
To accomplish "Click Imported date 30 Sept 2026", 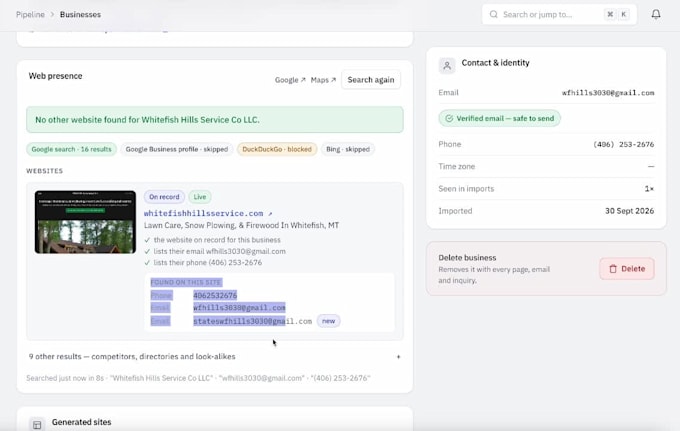I will [629, 211].
